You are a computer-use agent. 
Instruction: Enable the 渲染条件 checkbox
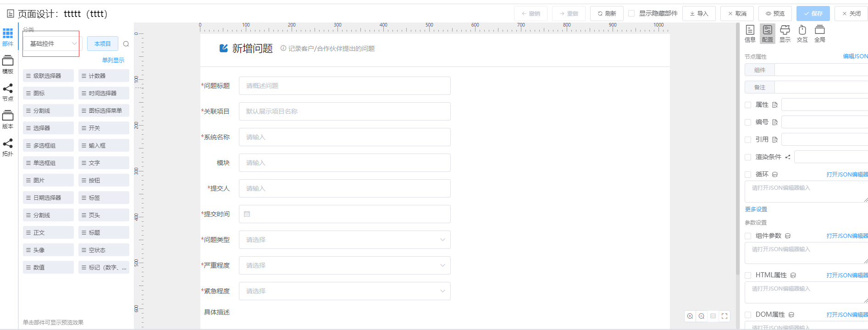click(x=748, y=157)
